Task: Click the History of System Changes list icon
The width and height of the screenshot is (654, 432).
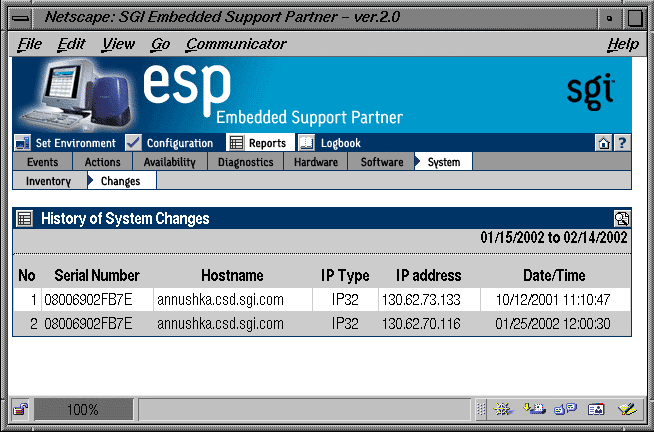Action: (24, 219)
